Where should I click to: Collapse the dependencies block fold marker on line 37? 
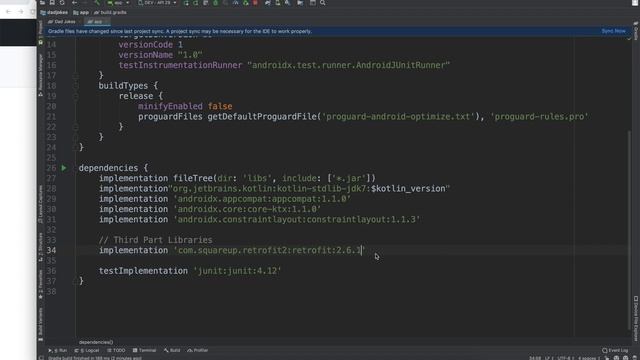[76, 281]
